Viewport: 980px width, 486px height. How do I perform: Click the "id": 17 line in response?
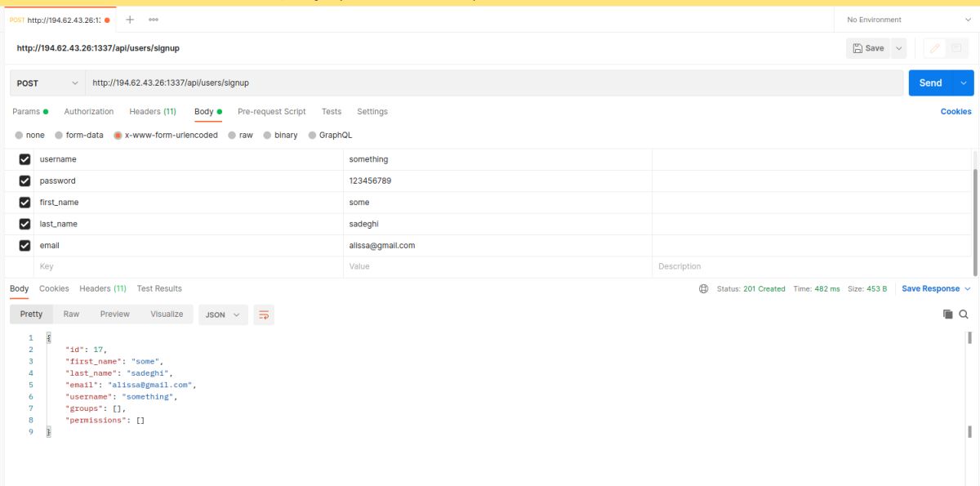[86, 350]
